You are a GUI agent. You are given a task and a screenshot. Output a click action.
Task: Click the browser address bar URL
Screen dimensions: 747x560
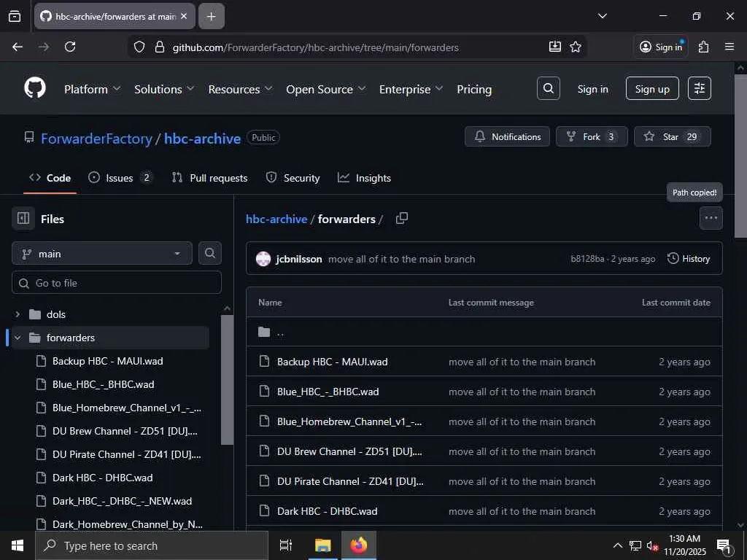[x=315, y=47]
